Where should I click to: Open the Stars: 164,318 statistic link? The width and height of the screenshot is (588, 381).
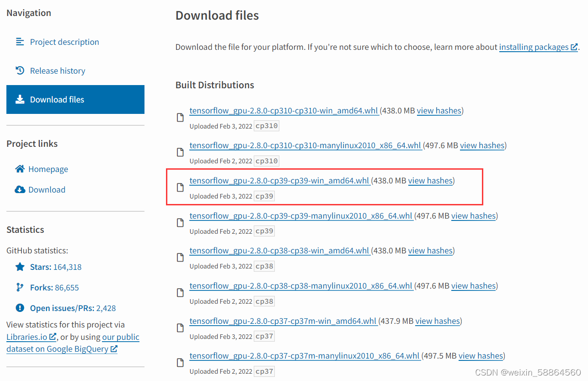[56, 267]
